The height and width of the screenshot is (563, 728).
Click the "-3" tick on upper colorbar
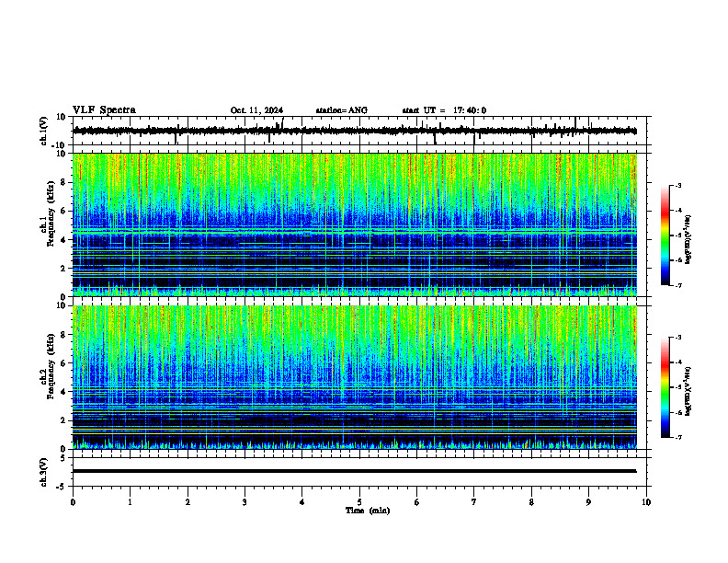[678, 186]
